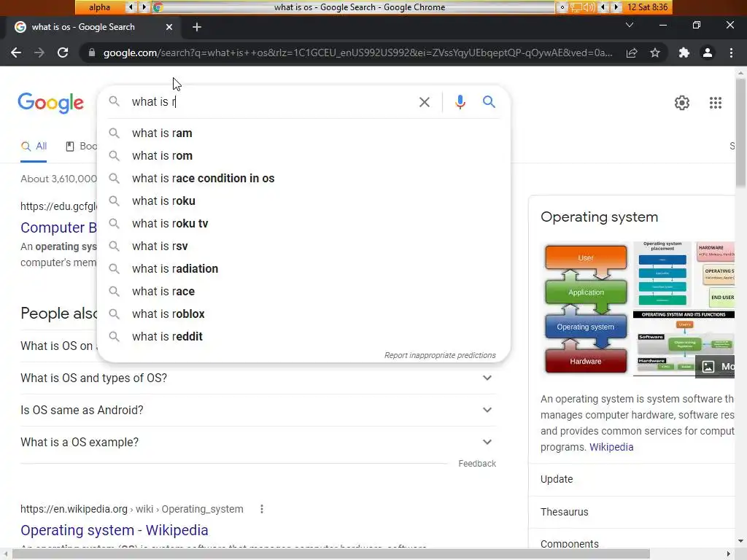This screenshot has height=560, width=747.
Task: Click the scroll-down arrow on right
Action: (x=740, y=542)
